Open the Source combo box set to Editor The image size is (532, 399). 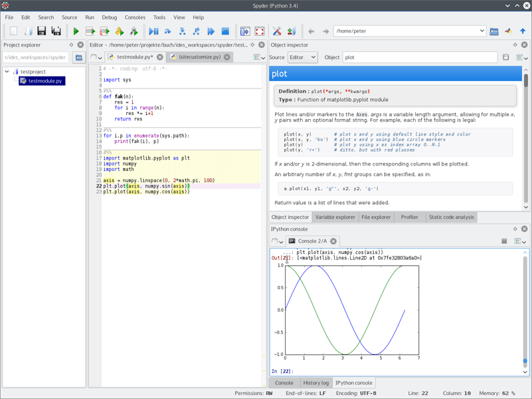(x=302, y=57)
